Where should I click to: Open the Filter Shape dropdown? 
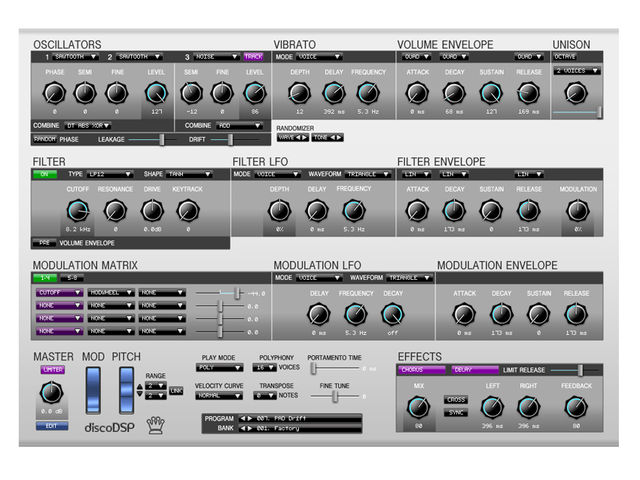pyautogui.click(x=190, y=174)
